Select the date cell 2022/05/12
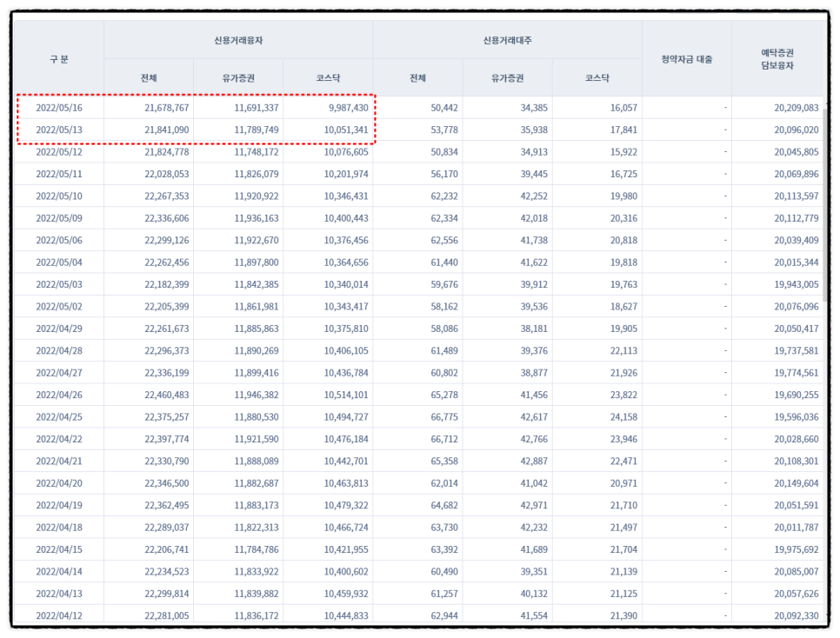 click(x=59, y=151)
